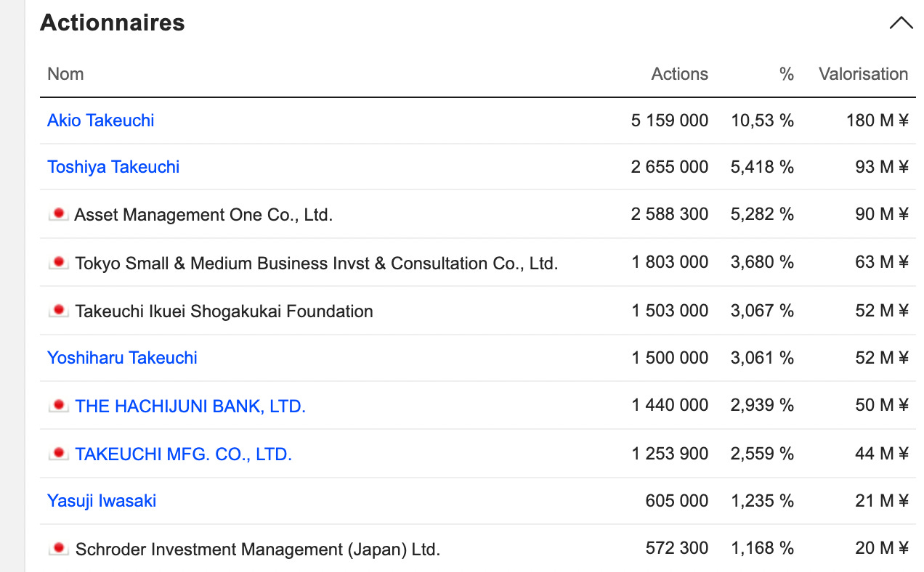Click the 20 M ¥ valuation cell
This screenshot has height=572, width=924.
882,548
